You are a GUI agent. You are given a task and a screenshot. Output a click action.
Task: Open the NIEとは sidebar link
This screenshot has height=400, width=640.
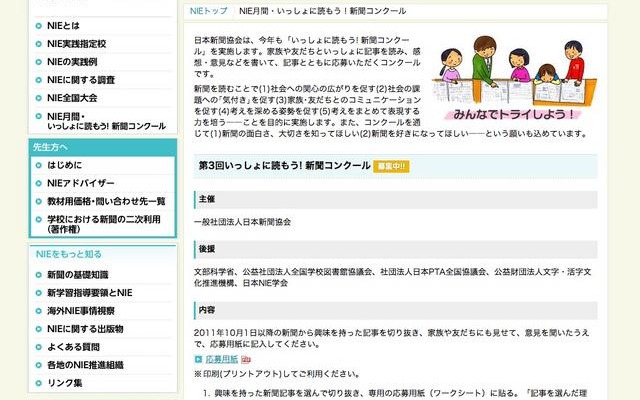(63, 26)
